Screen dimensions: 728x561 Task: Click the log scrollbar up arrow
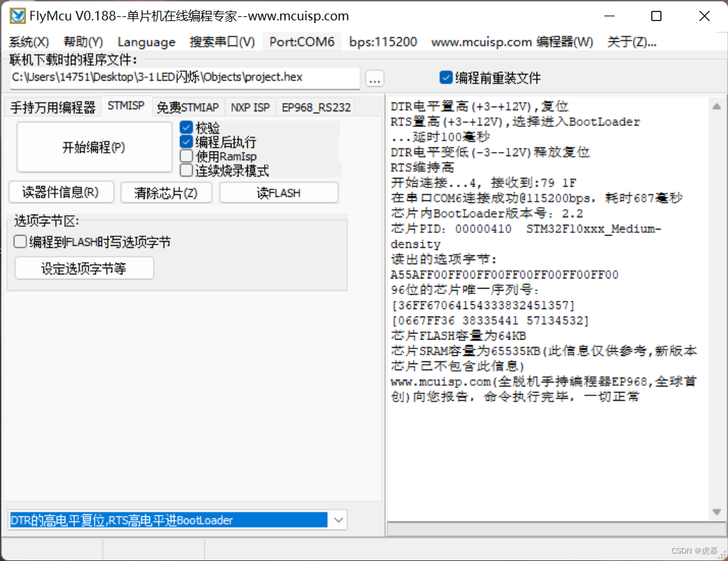(x=716, y=107)
